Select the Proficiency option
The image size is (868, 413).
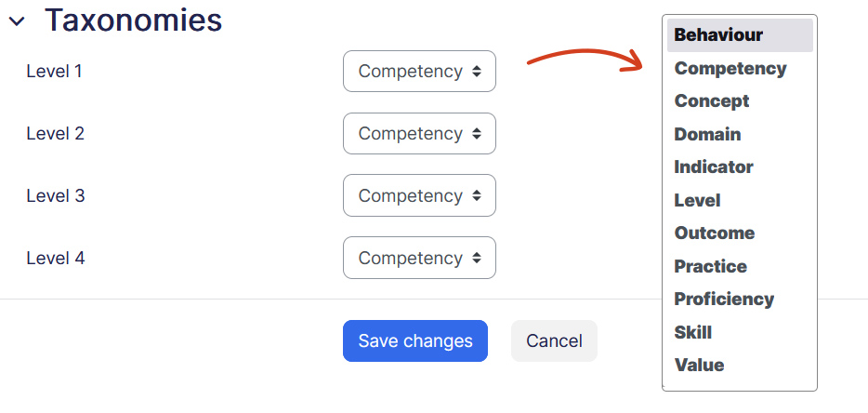[724, 300]
